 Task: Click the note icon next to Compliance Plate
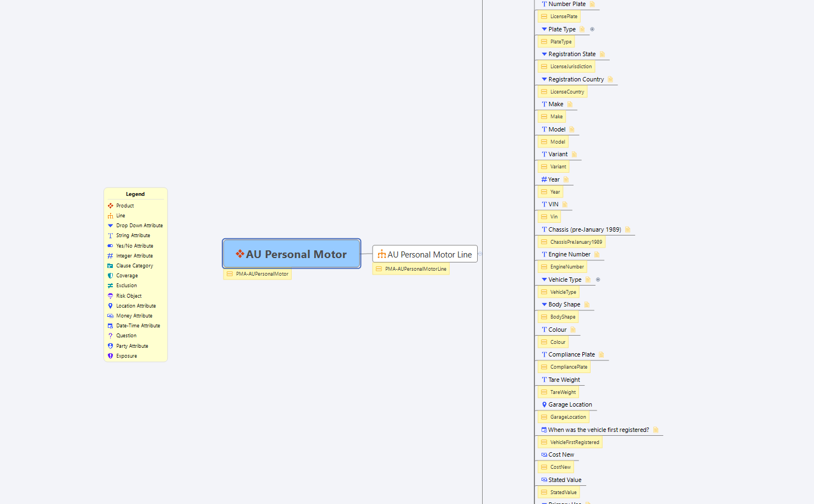tap(601, 355)
